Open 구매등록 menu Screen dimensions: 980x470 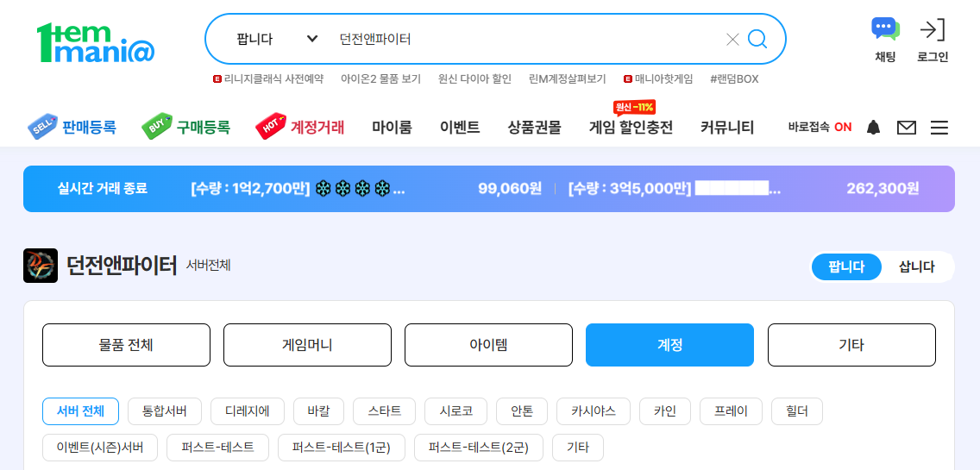pos(203,128)
